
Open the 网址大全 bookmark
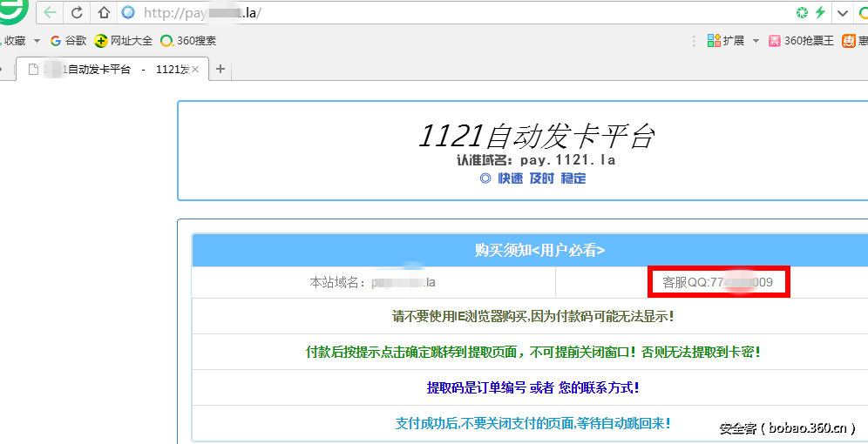124,40
